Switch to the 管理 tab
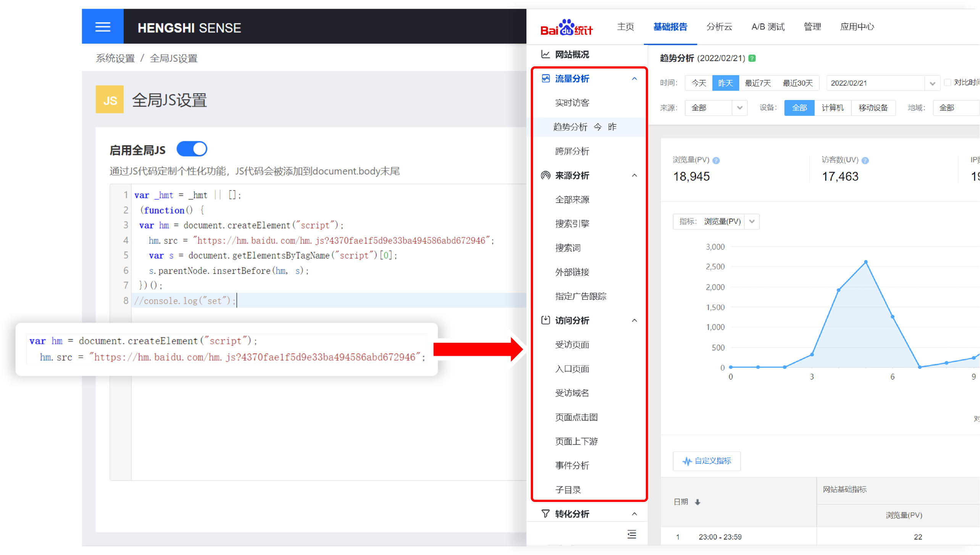The height and width of the screenshot is (555, 980). 812,27
